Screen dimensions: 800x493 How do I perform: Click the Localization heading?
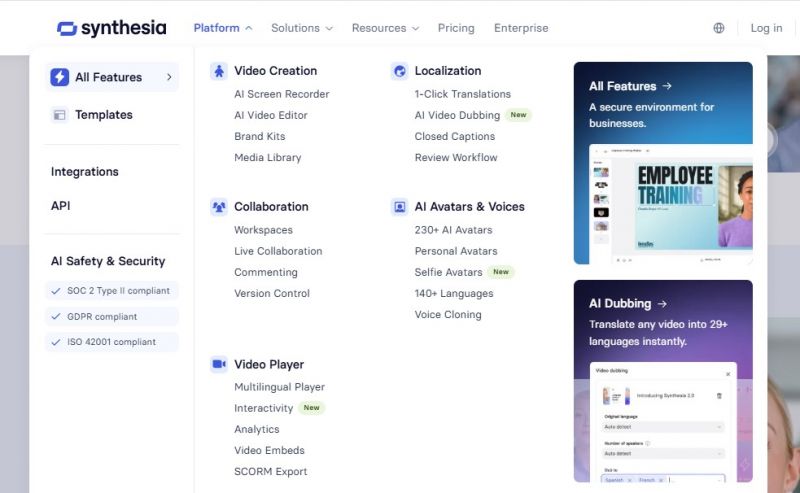coord(447,71)
